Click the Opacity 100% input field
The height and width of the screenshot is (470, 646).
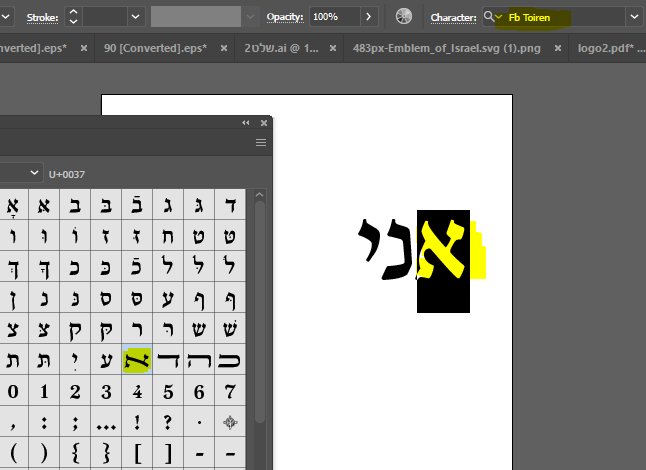(335, 17)
